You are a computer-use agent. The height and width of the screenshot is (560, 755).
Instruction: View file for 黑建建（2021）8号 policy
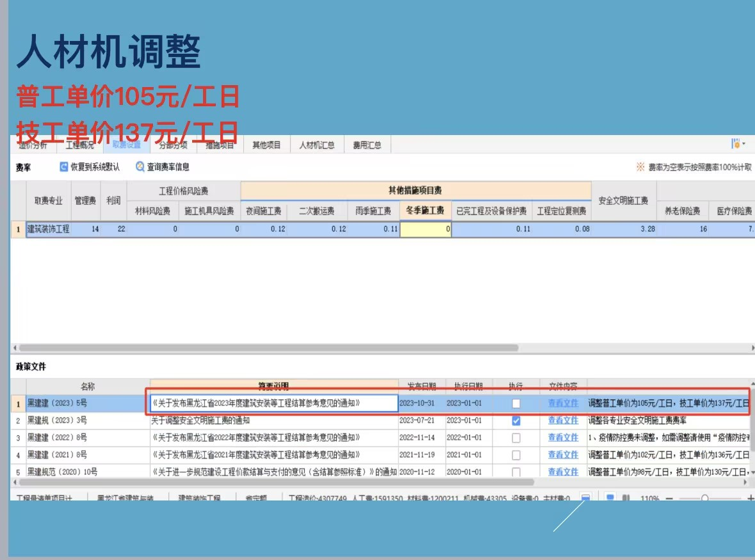tap(563, 455)
